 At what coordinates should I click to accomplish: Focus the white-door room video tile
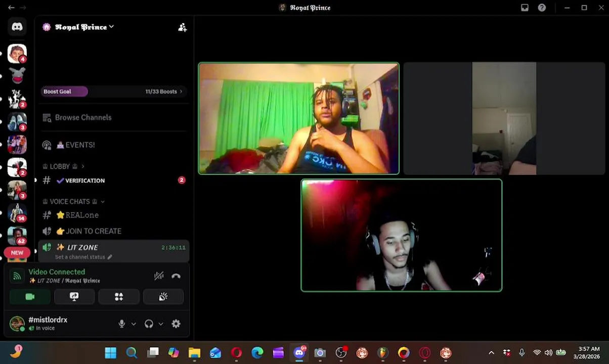504,118
